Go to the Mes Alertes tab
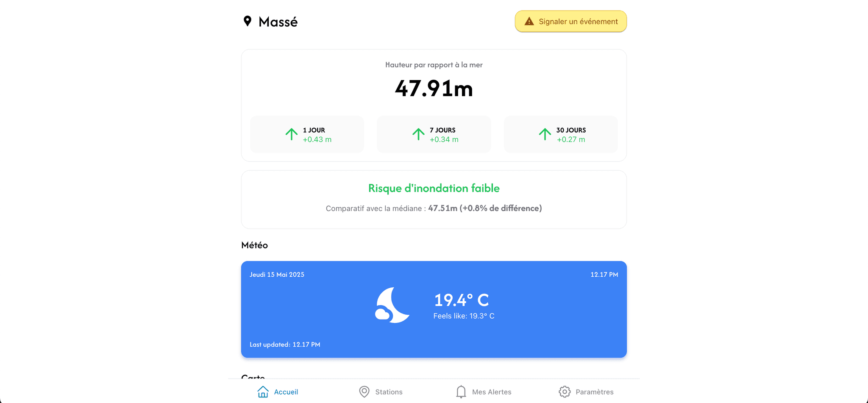 click(484, 392)
